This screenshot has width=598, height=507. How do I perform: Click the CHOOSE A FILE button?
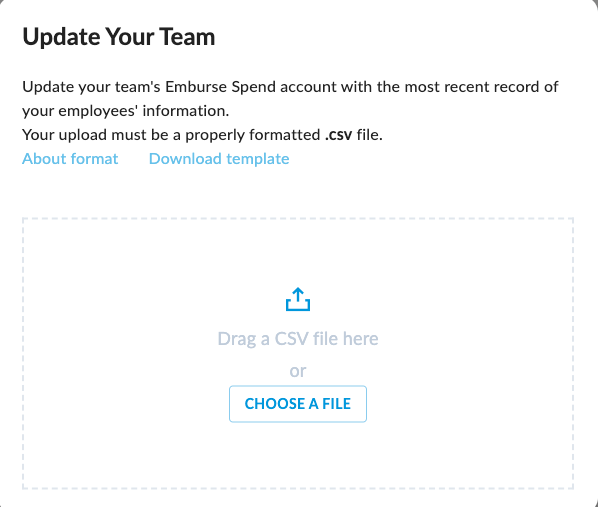pos(298,404)
